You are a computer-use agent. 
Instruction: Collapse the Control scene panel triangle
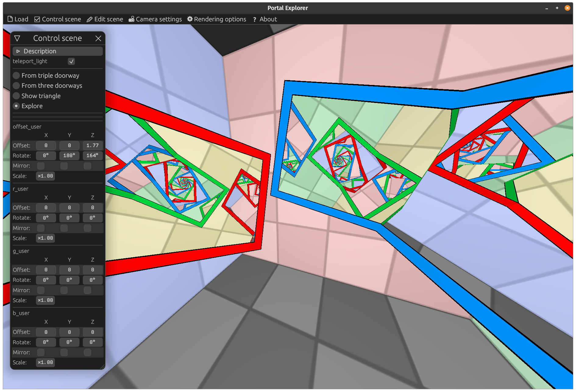(x=17, y=38)
